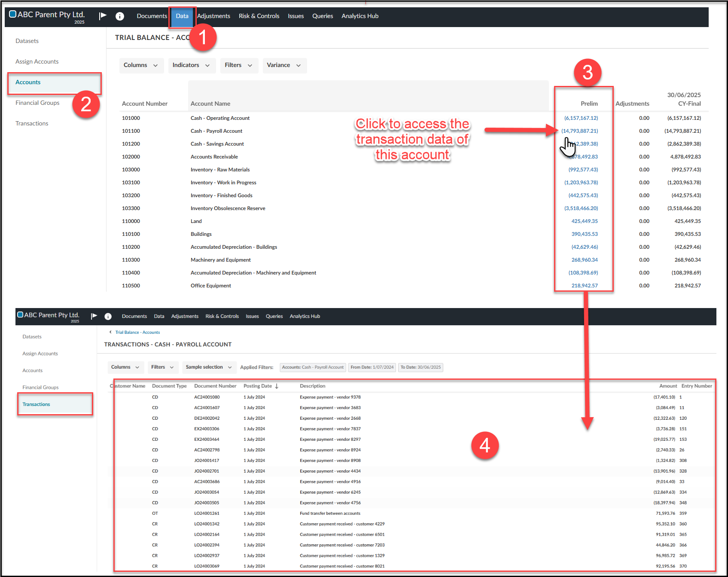Click the back chevron beside Trial Balance - Accounts
This screenshot has width=728, height=577.
click(x=110, y=332)
